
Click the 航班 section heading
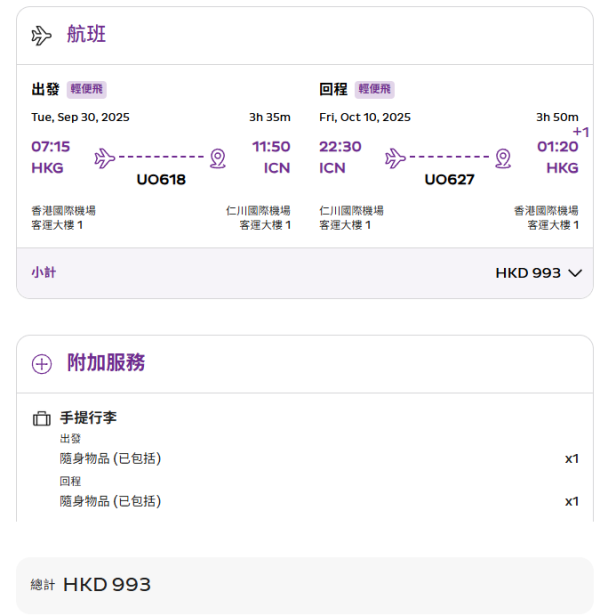pos(86,34)
